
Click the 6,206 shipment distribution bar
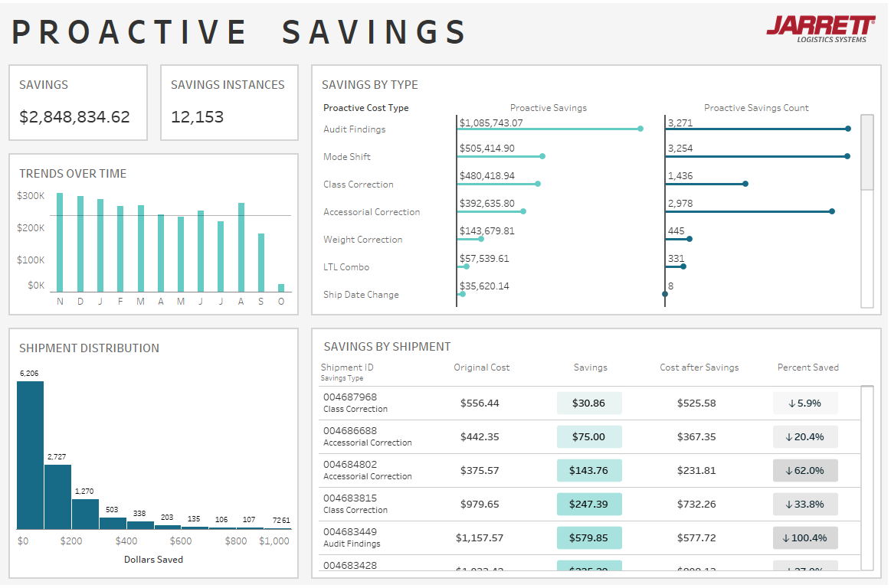[x=30, y=456]
